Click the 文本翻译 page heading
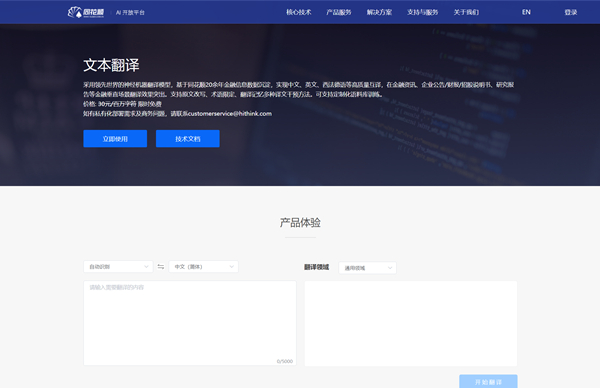Image resolution: width=600 pixels, height=388 pixels. pyautogui.click(x=111, y=65)
